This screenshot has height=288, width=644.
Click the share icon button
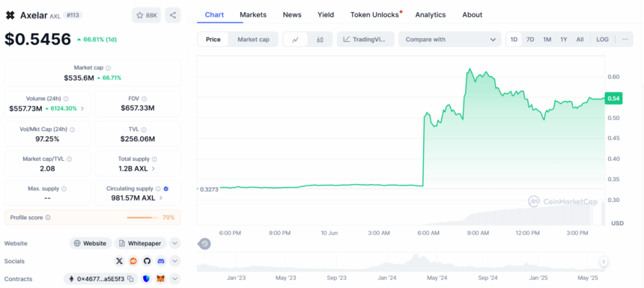point(173,15)
